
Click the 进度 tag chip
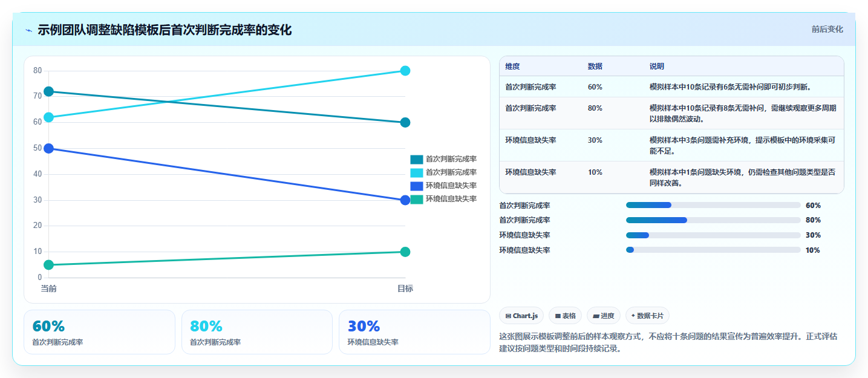tap(604, 316)
